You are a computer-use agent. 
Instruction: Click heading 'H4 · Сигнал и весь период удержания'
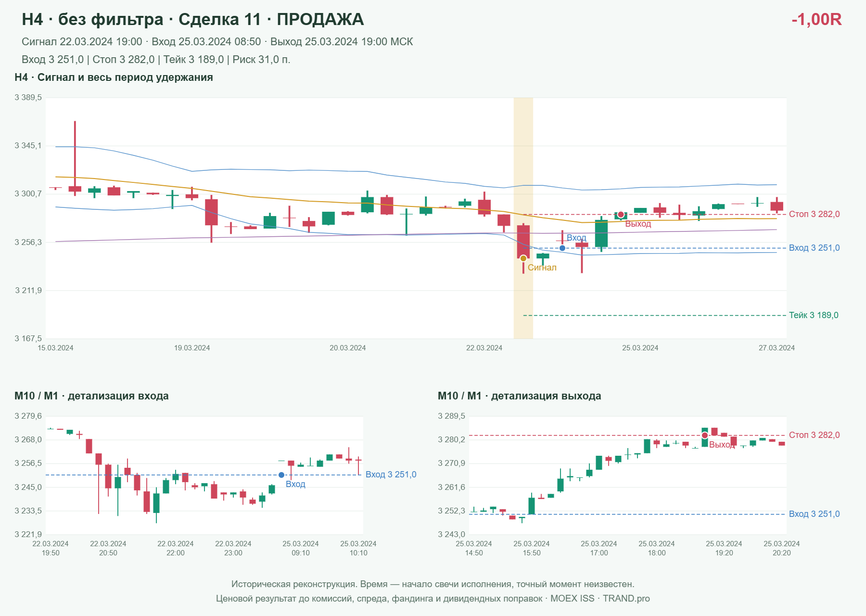114,77
